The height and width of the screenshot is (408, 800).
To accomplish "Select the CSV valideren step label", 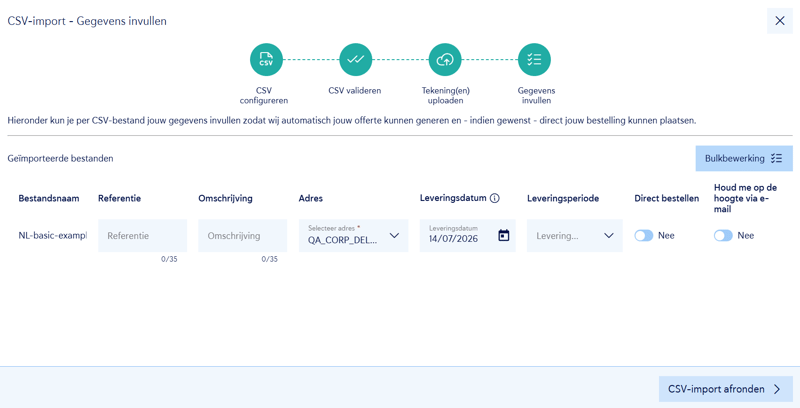I will pos(355,91).
